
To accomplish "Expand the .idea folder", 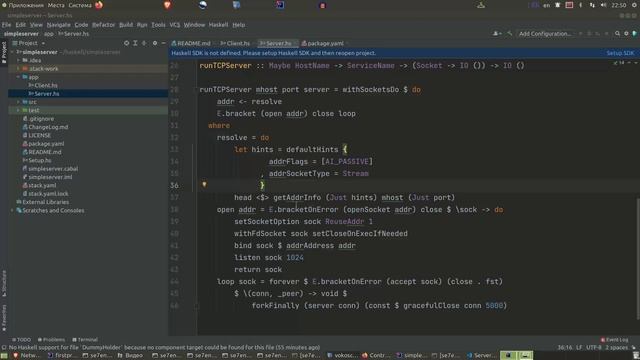I will click(x=18, y=60).
